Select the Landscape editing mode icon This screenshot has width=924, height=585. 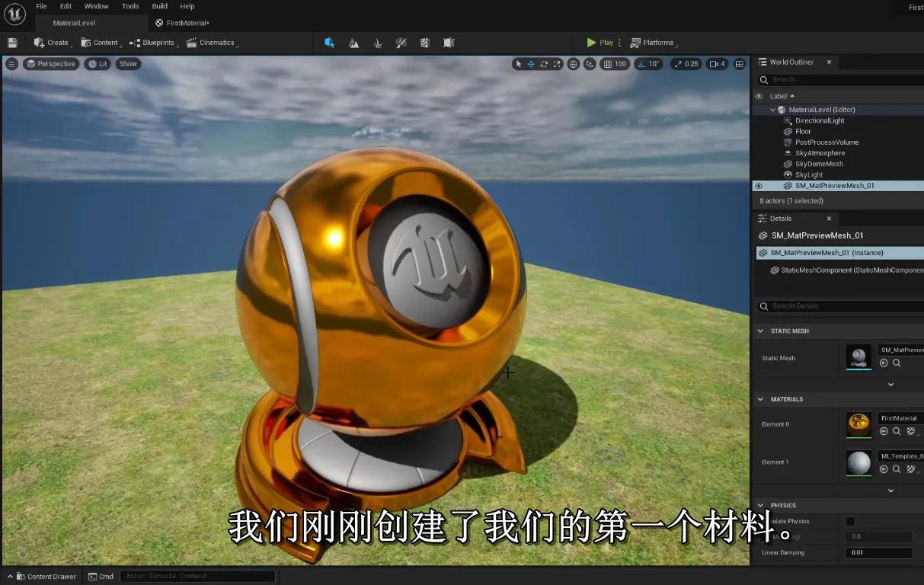coord(353,43)
